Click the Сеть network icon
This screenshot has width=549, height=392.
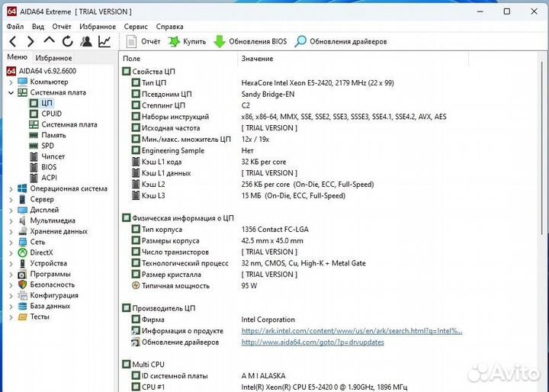tap(22, 242)
